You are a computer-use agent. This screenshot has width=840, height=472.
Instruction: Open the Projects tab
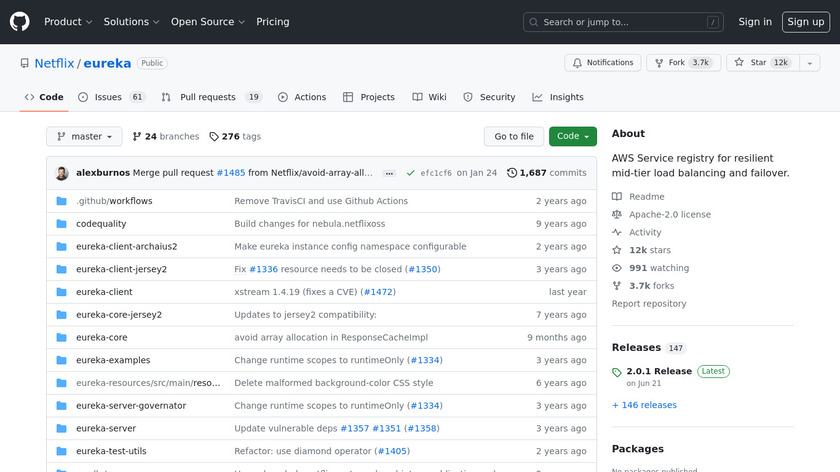coord(369,97)
